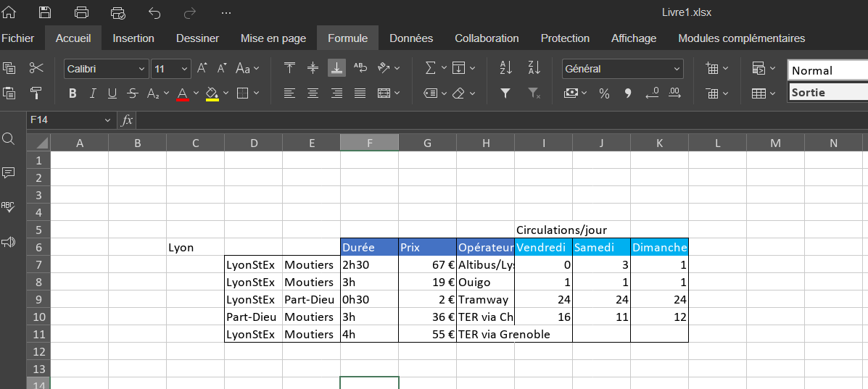Click the feedback megaphone sidebar icon
The width and height of the screenshot is (868, 389).
click(8, 242)
